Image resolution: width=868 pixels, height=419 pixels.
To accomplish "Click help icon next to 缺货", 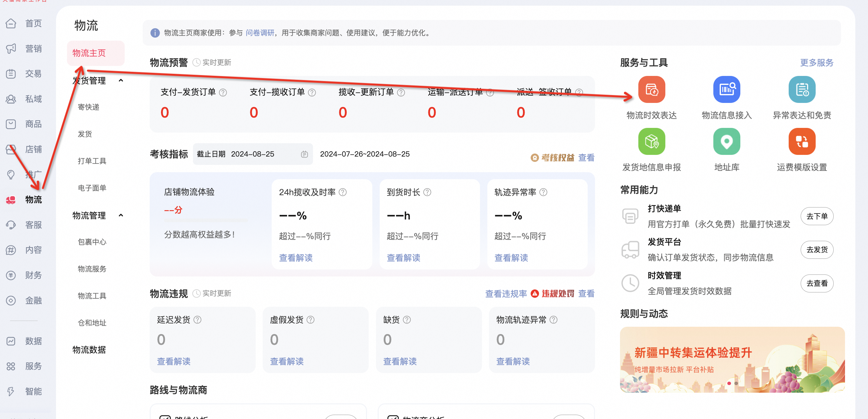I will click(407, 320).
